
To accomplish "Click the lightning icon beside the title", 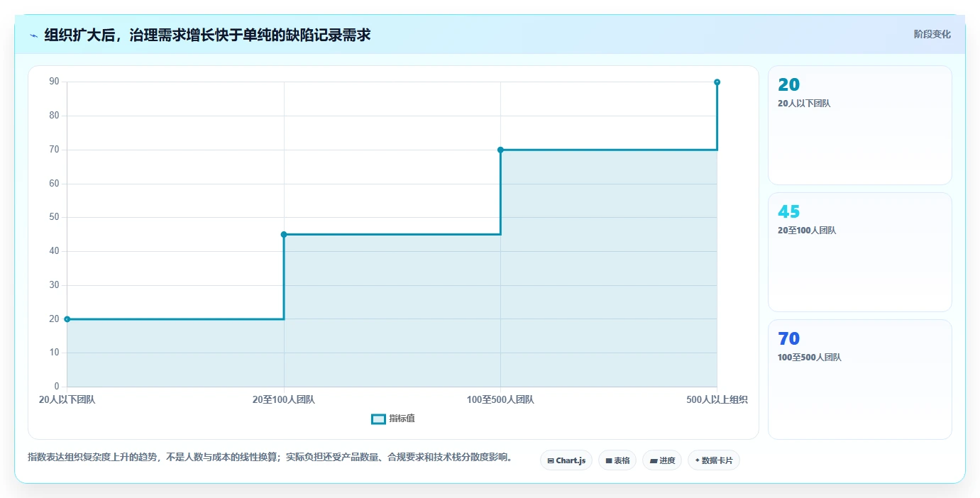I will [x=33, y=35].
